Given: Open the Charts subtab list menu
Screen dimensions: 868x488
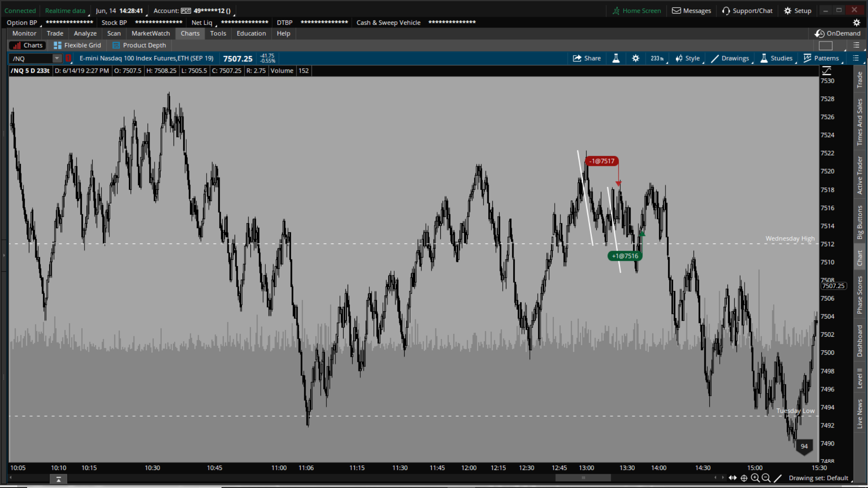Looking at the screenshot, I should [x=856, y=45].
